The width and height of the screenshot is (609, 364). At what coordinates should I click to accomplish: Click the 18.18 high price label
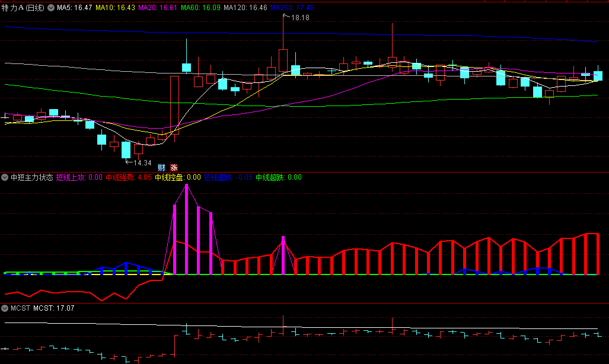tap(300, 18)
